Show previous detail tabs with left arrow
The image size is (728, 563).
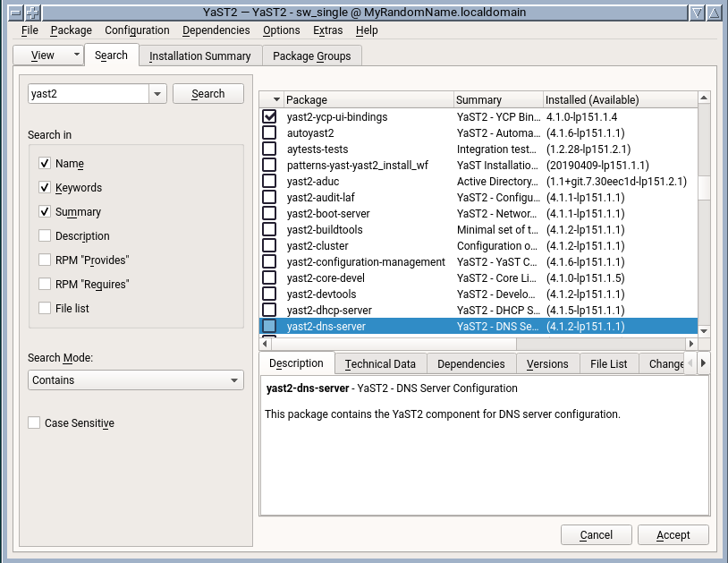click(690, 363)
